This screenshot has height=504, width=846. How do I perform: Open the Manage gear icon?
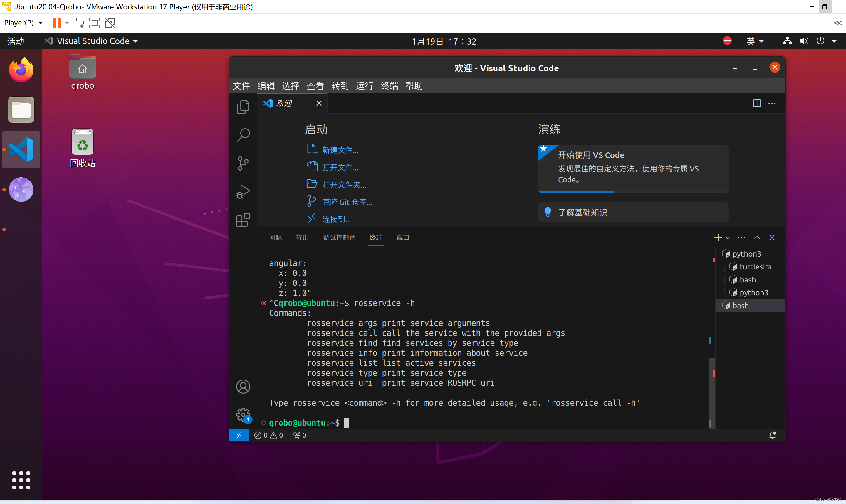pyautogui.click(x=243, y=415)
